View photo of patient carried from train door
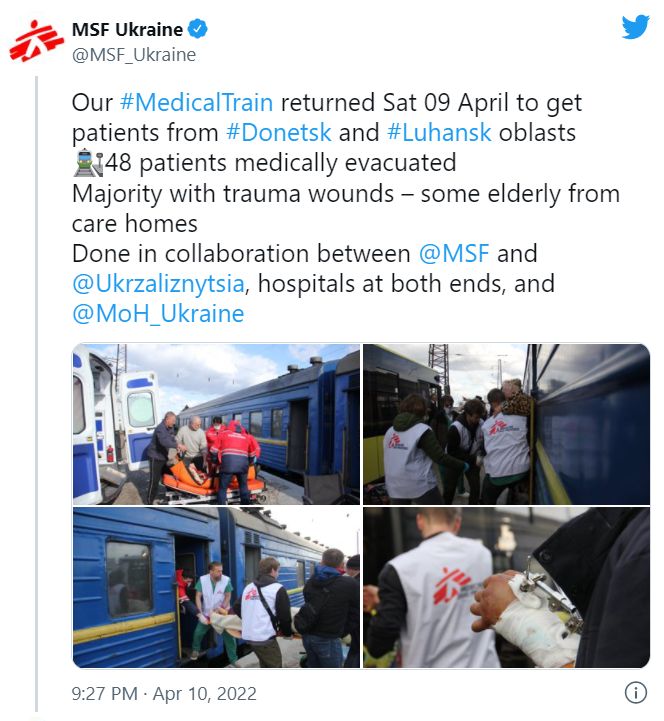 216,587
